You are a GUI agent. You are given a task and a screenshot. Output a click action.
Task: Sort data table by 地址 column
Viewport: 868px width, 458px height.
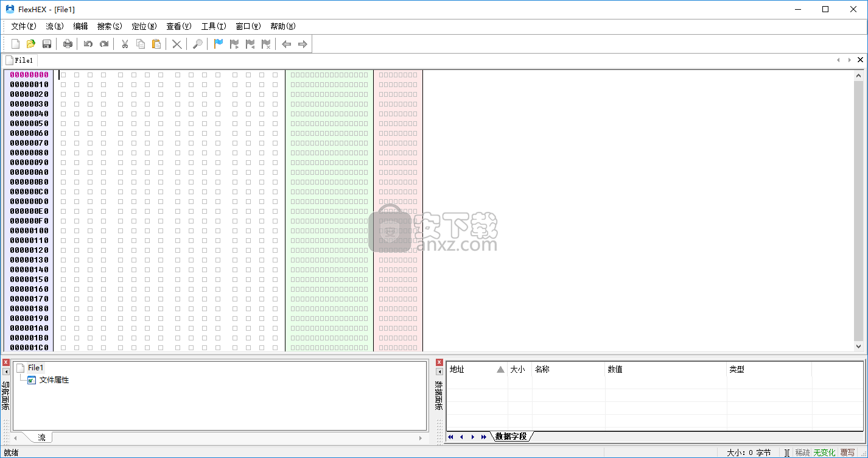[x=477, y=369]
